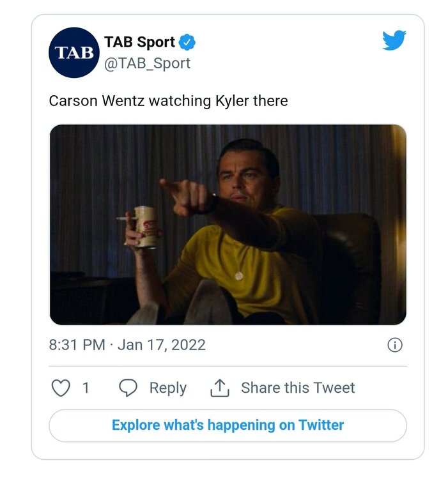Click Explore what's happening on Twitter
The width and height of the screenshot is (448, 479).
coord(228,425)
